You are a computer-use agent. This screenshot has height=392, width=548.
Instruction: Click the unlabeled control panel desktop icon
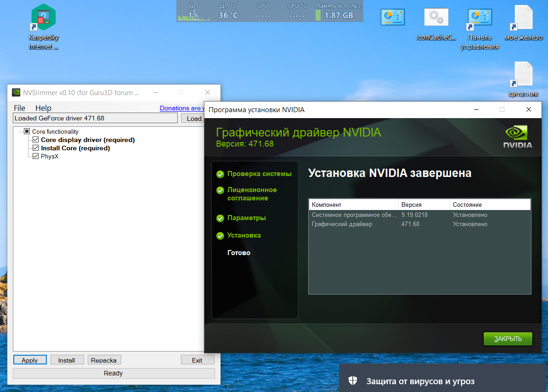[x=392, y=17]
